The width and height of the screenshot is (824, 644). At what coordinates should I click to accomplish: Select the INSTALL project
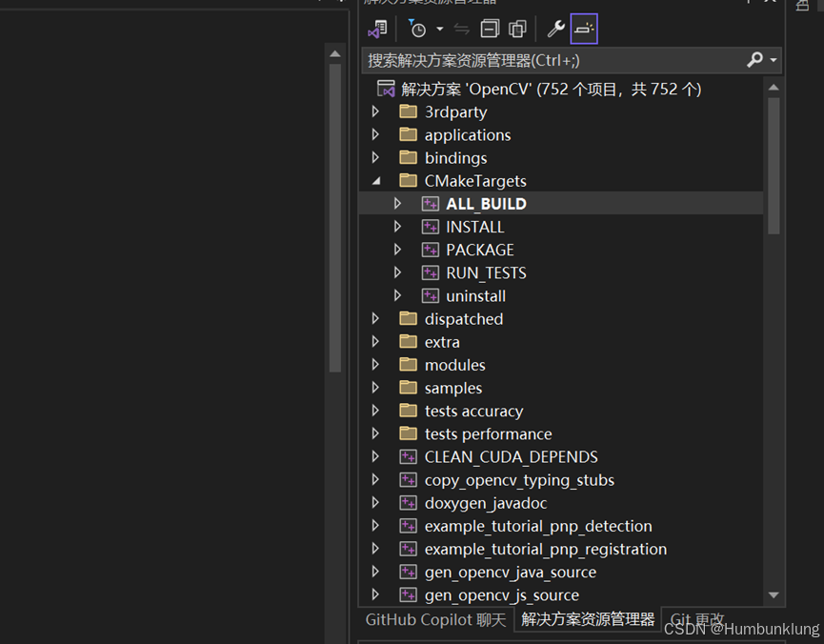[474, 227]
